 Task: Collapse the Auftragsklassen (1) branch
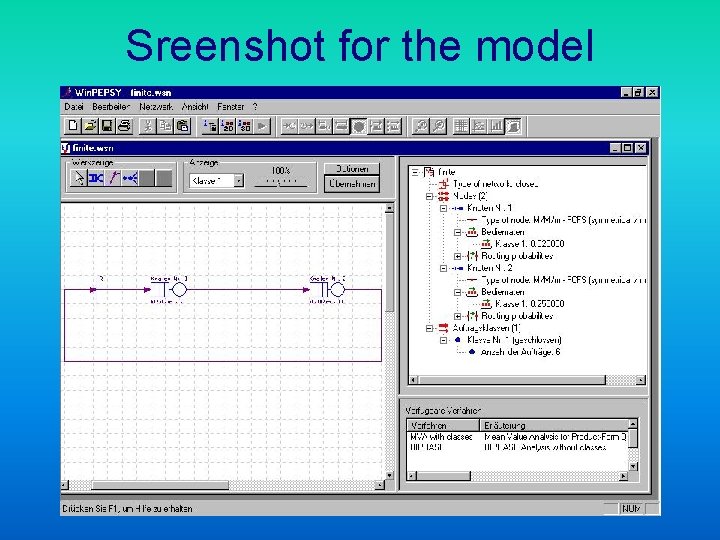tap(429, 328)
